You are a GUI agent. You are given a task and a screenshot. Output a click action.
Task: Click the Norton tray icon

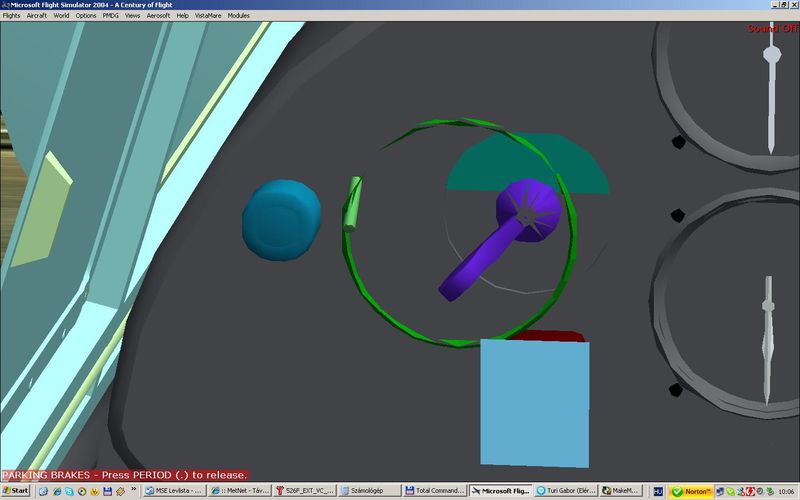691,491
